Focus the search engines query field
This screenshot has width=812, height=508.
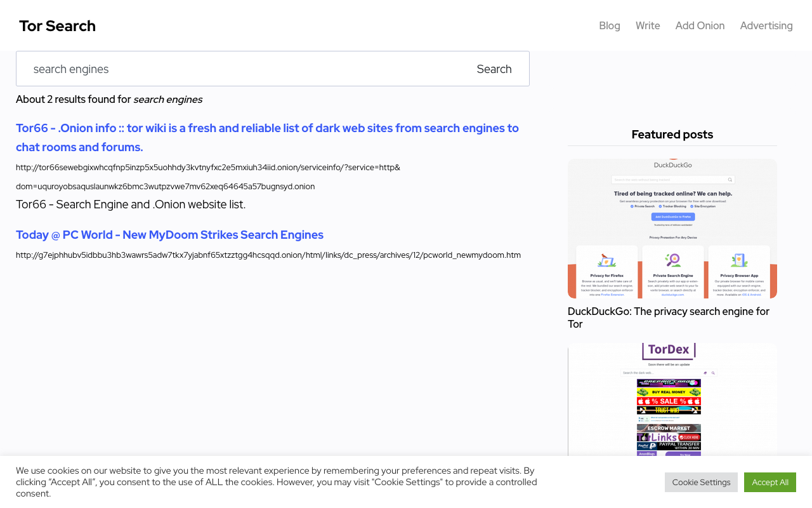pyautogui.click(x=241, y=69)
